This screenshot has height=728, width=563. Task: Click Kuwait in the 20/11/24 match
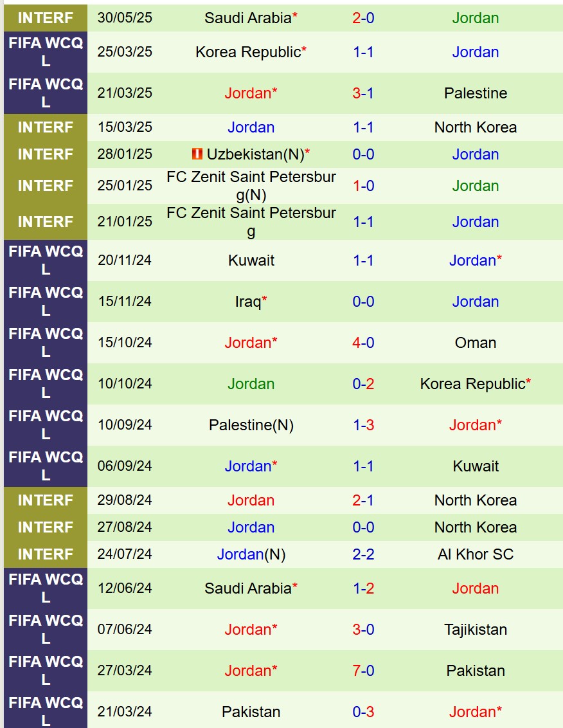click(251, 260)
